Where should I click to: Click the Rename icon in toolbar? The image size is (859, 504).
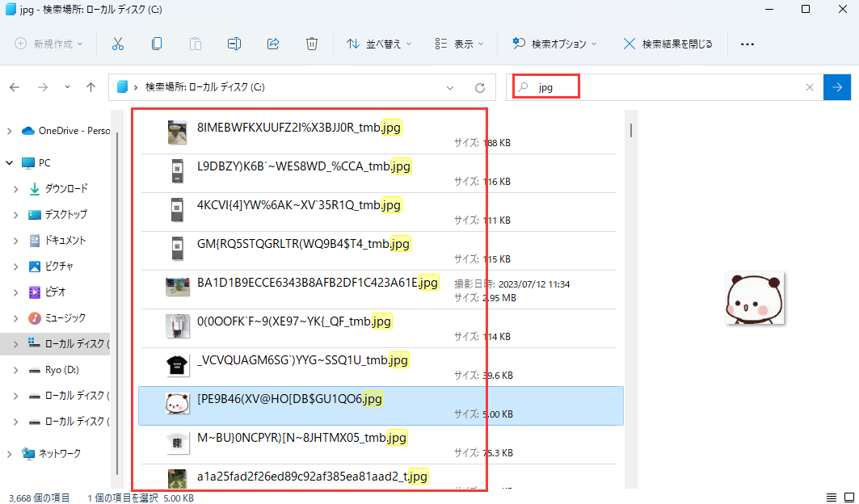point(234,44)
